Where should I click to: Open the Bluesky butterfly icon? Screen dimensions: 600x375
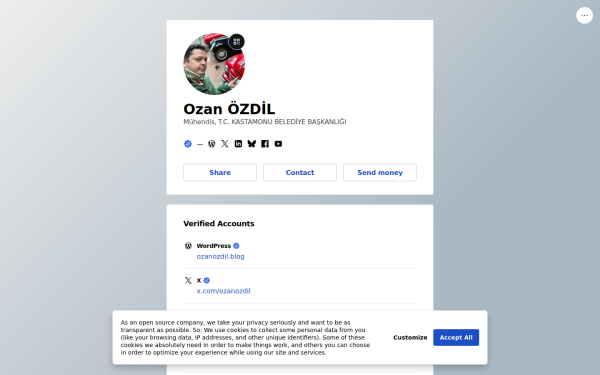coord(251,144)
